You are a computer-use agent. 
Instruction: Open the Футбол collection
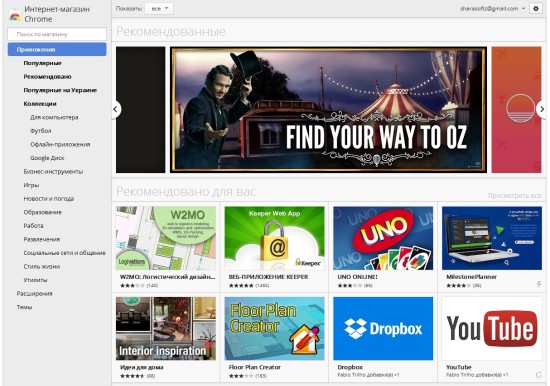click(x=41, y=131)
